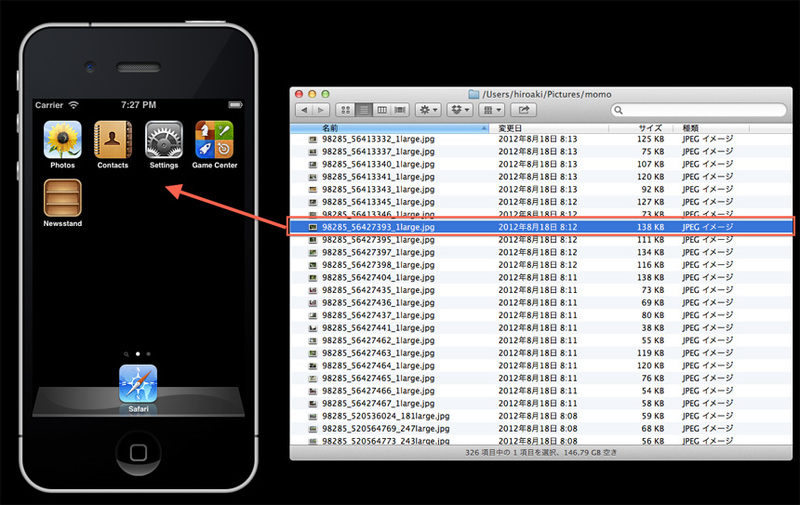Image resolution: width=800 pixels, height=505 pixels.
Task: Click the Spotlight search page dot
Action: click(127, 354)
